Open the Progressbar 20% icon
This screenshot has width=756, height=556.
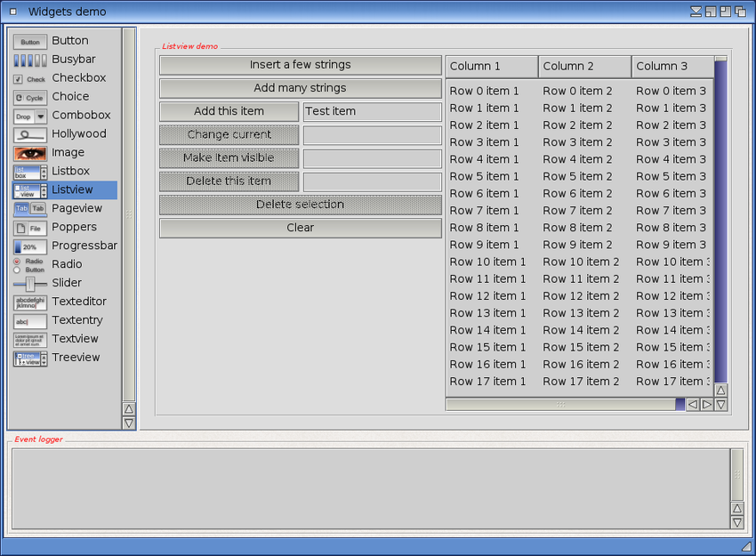[x=30, y=246]
